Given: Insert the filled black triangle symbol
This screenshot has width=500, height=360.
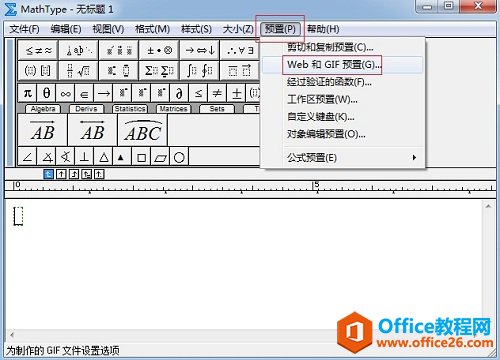Looking at the screenshot, I should coord(122,157).
